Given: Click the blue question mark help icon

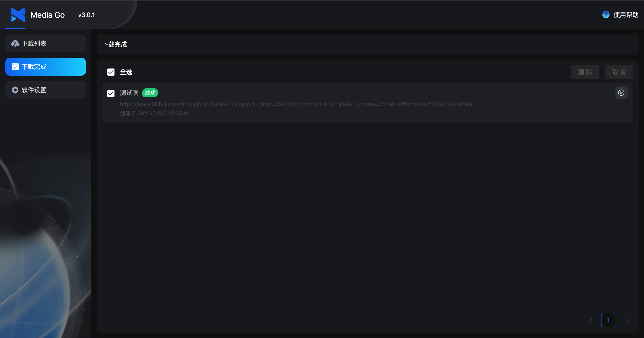Looking at the screenshot, I should point(606,15).
